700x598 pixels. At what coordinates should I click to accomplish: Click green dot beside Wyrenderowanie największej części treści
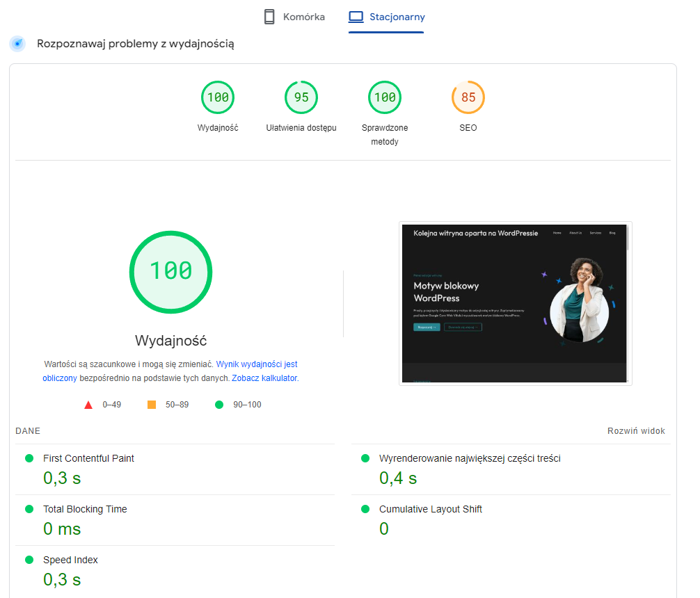(x=365, y=458)
